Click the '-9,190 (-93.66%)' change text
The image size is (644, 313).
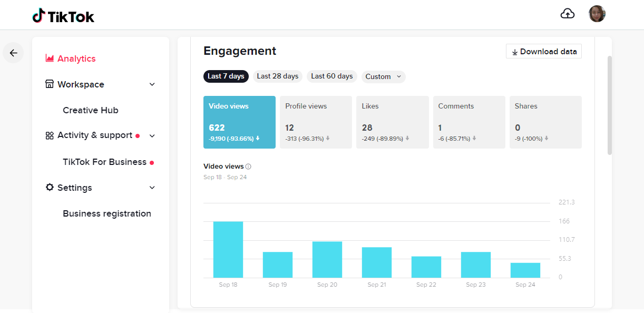tap(231, 139)
